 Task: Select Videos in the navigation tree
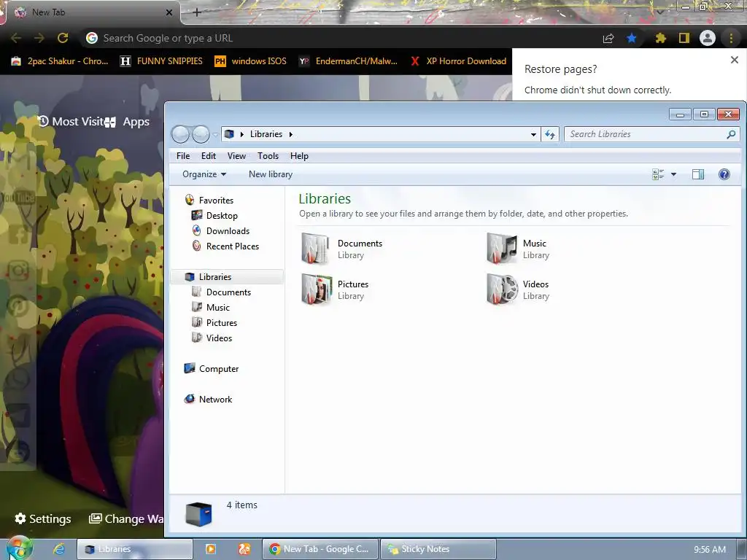(219, 338)
